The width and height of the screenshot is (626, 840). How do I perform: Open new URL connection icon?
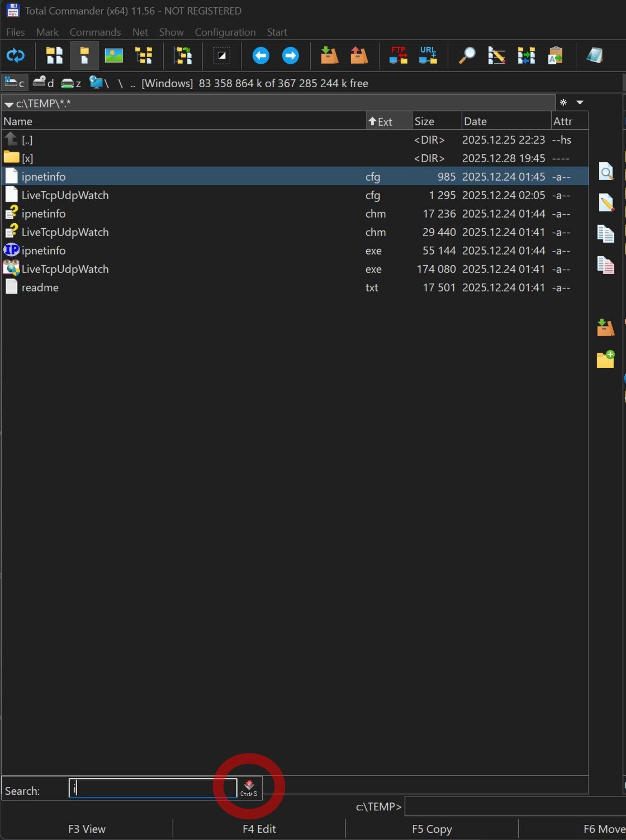pos(428,55)
